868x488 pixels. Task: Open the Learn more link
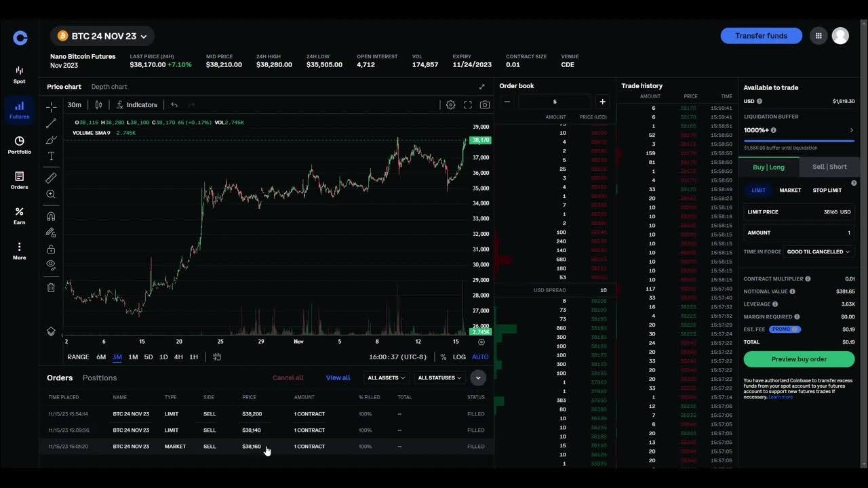click(781, 397)
